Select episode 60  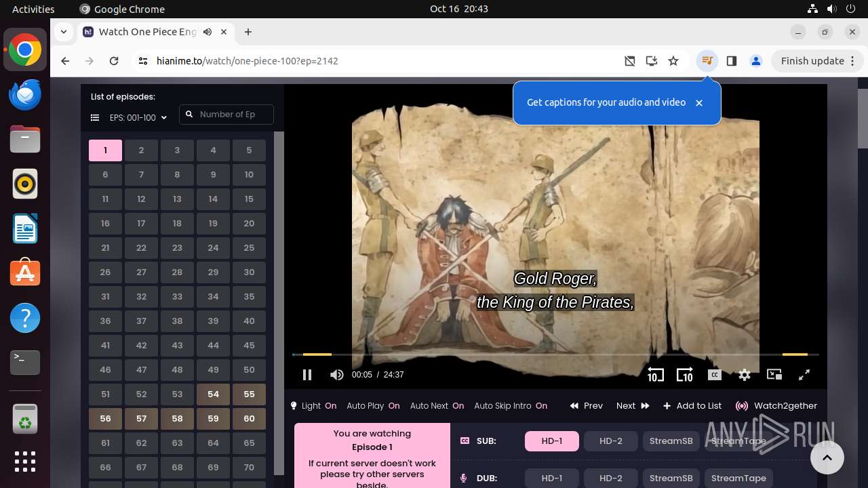(249, 419)
